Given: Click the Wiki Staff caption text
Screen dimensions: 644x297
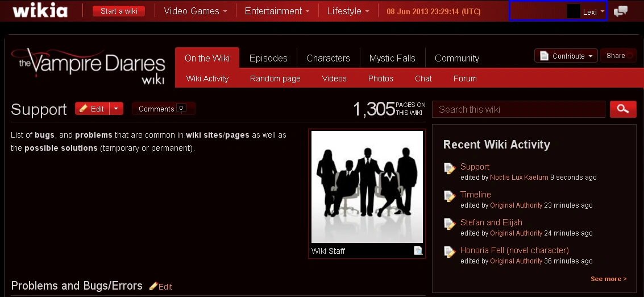Looking at the screenshot, I should coord(328,251).
